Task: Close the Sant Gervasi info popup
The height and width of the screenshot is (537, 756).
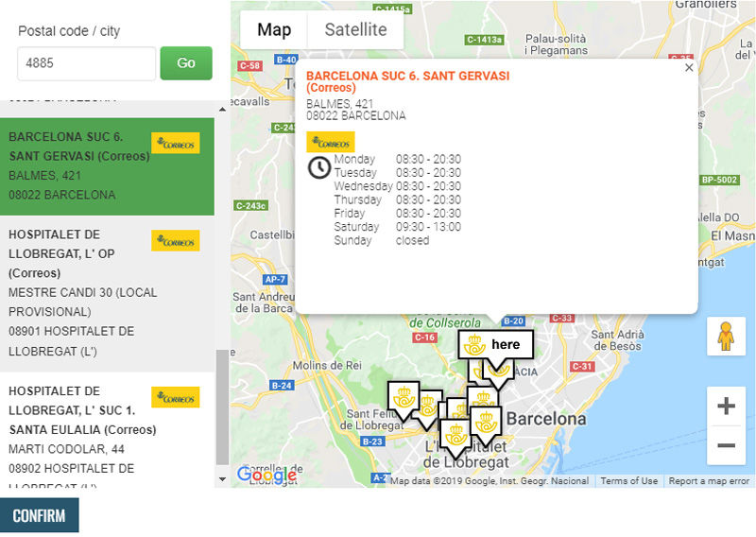Action: tap(689, 68)
